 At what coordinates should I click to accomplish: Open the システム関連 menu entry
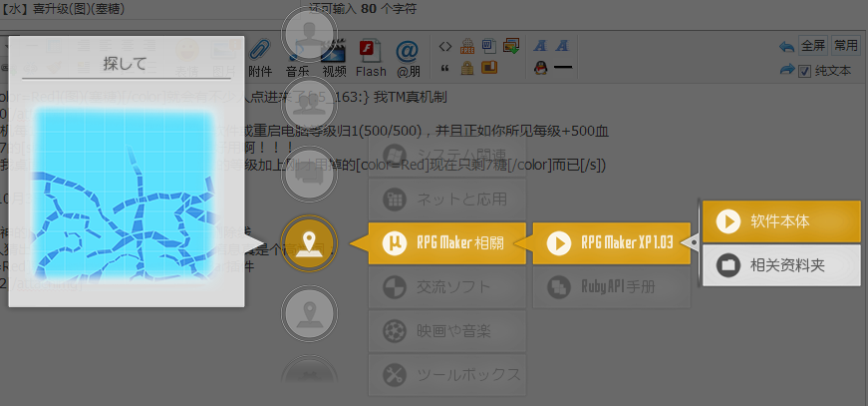[446, 154]
